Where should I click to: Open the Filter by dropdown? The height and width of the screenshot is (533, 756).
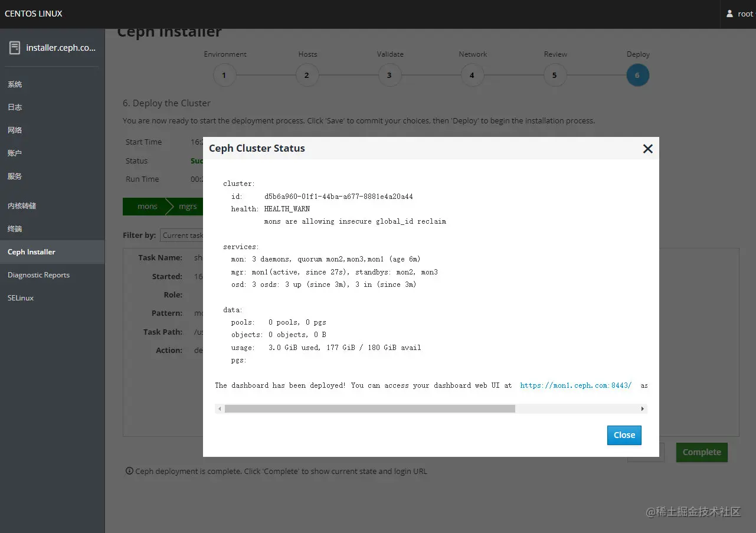point(182,235)
